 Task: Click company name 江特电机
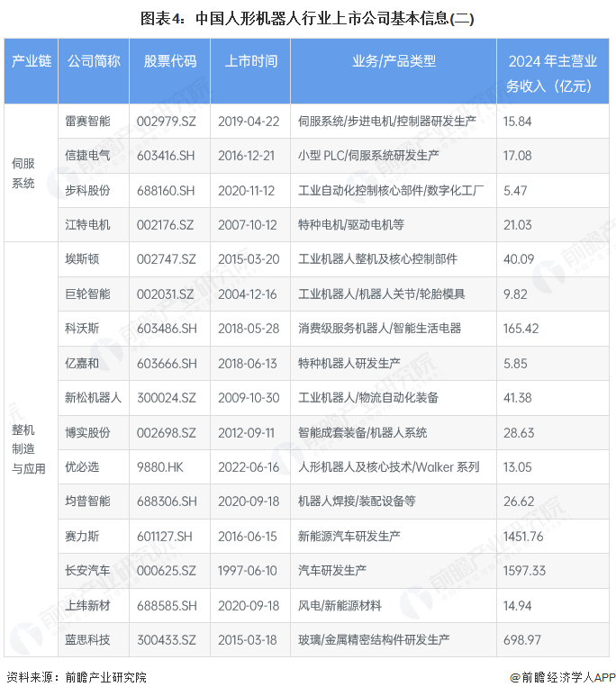tap(87, 225)
